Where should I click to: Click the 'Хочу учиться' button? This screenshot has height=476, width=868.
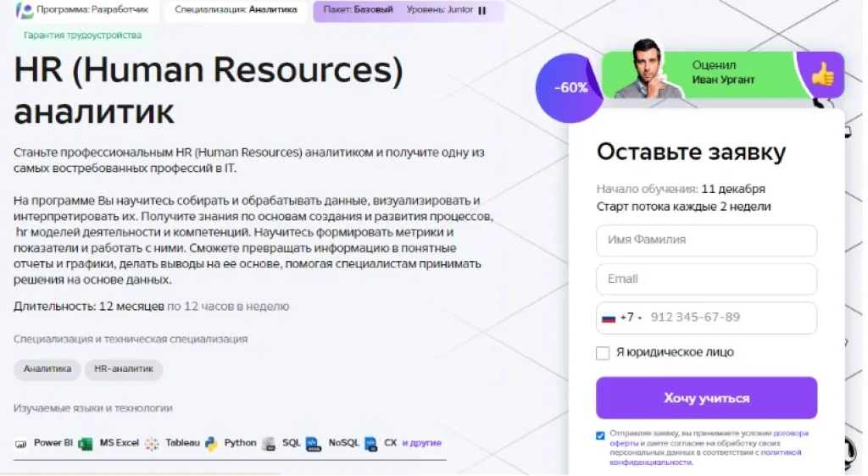706,398
